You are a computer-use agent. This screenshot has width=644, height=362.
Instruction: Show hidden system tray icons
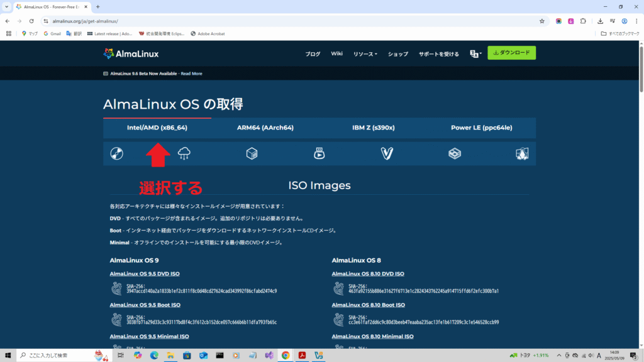coord(558,356)
